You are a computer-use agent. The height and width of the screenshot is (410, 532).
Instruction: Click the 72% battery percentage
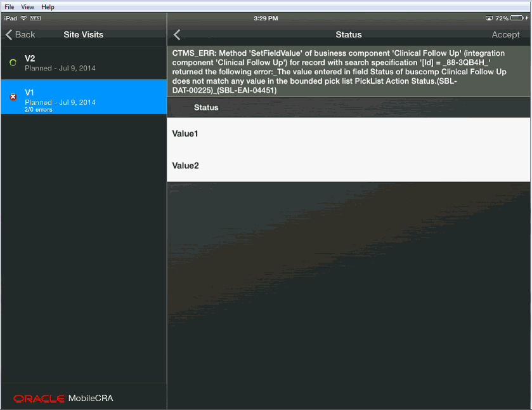point(502,18)
